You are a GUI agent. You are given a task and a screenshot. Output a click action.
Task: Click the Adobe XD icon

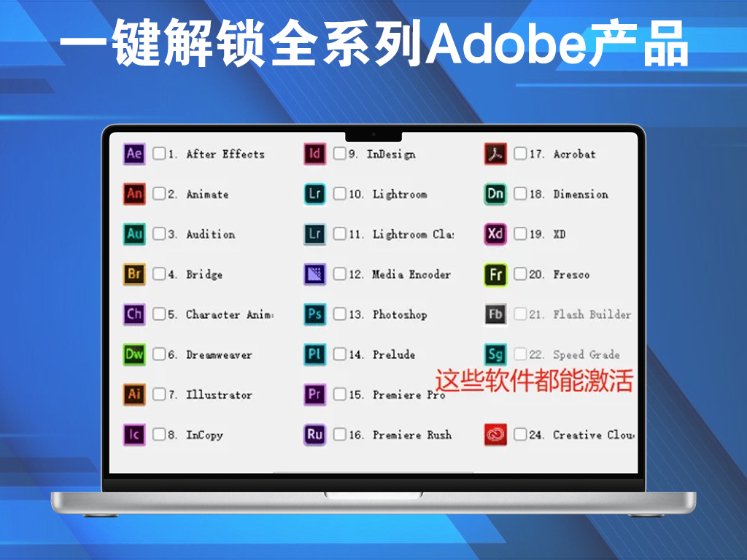(495, 234)
